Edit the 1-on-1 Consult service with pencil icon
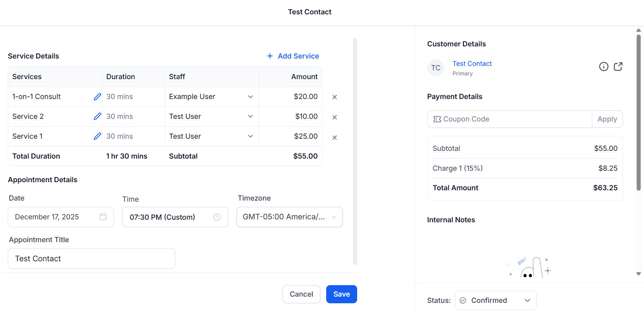 (x=97, y=97)
